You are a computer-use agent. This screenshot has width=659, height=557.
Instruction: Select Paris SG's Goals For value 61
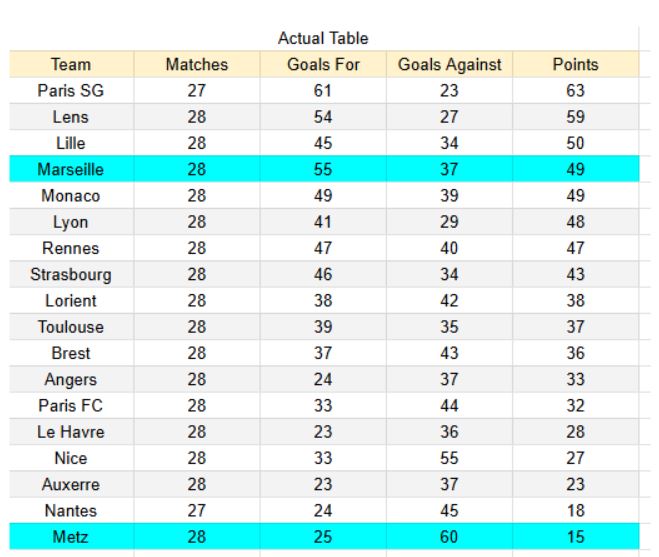(x=323, y=91)
